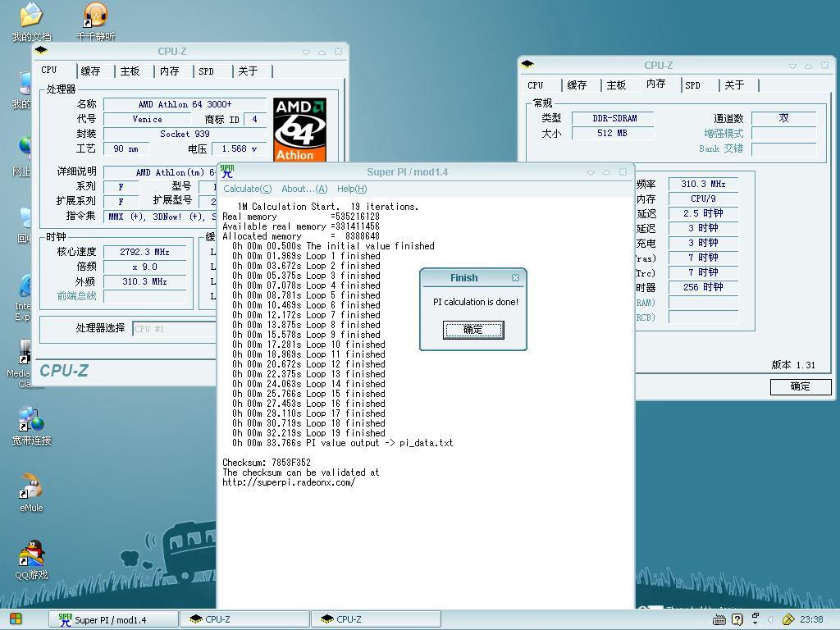This screenshot has height=630, width=840.
Task: Click the keyboard icon in the system tray
Action: 719,620
